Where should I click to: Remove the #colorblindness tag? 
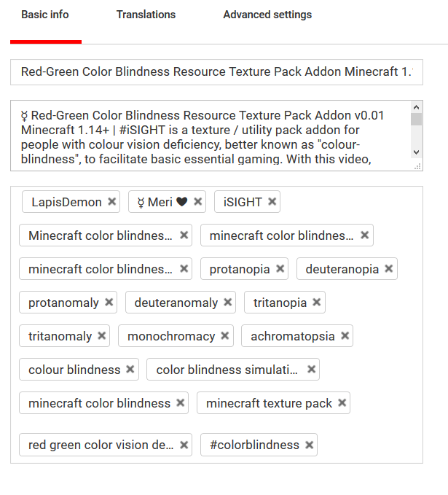[309, 445]
